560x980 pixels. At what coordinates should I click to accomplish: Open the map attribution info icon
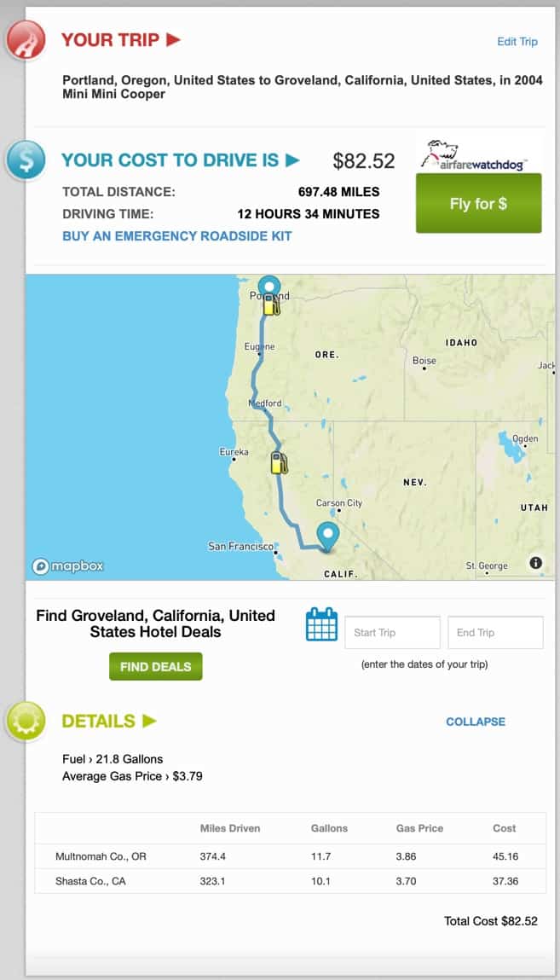(534, 563)
